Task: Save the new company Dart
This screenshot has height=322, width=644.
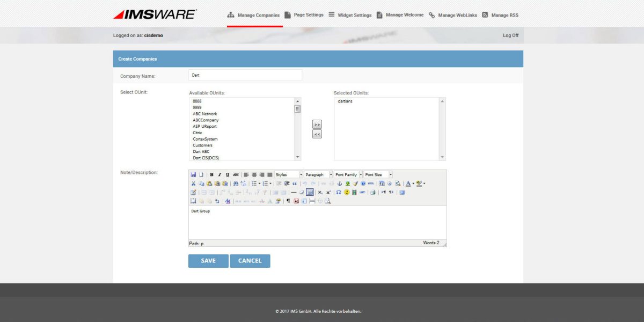Action: click(x=208, y=260)
